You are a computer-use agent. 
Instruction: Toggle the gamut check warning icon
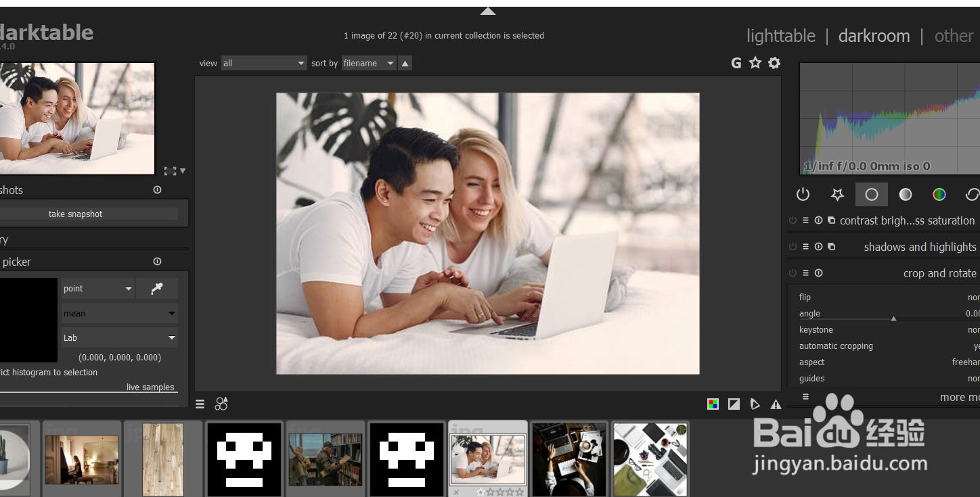pyautogui.click(x=776, y=404)
